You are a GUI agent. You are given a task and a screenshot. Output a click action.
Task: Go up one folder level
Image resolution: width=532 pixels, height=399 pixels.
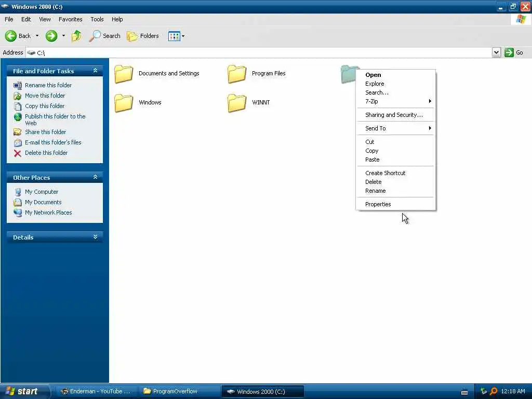pos(77,36)
